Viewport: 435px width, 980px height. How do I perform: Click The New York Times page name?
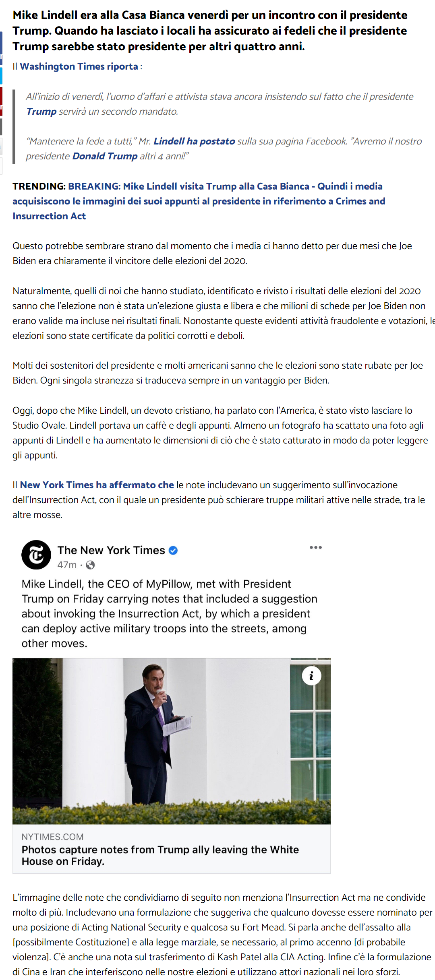[x=111, y=550]
